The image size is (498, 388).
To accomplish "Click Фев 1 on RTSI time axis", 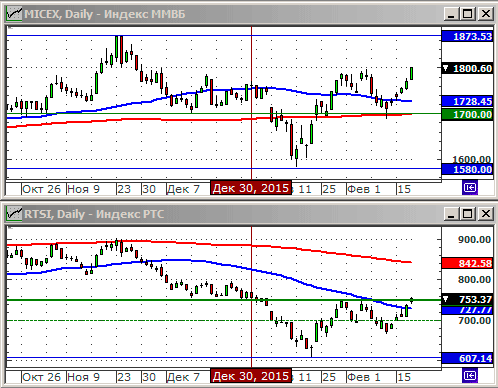I will pyautogui.click(x=364, y=377).
